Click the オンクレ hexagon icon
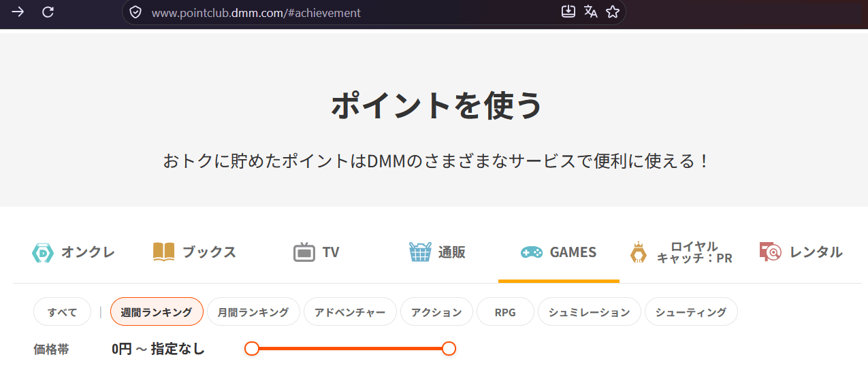Viewport: 868px width, 372px height. (43, 252)
